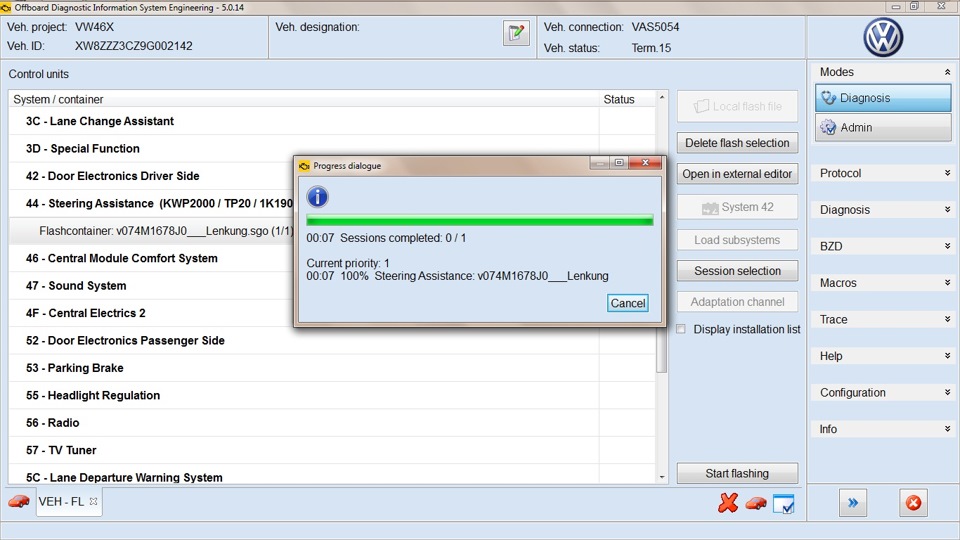
Task: Expand the Trace section
Action: pos(947,319)
